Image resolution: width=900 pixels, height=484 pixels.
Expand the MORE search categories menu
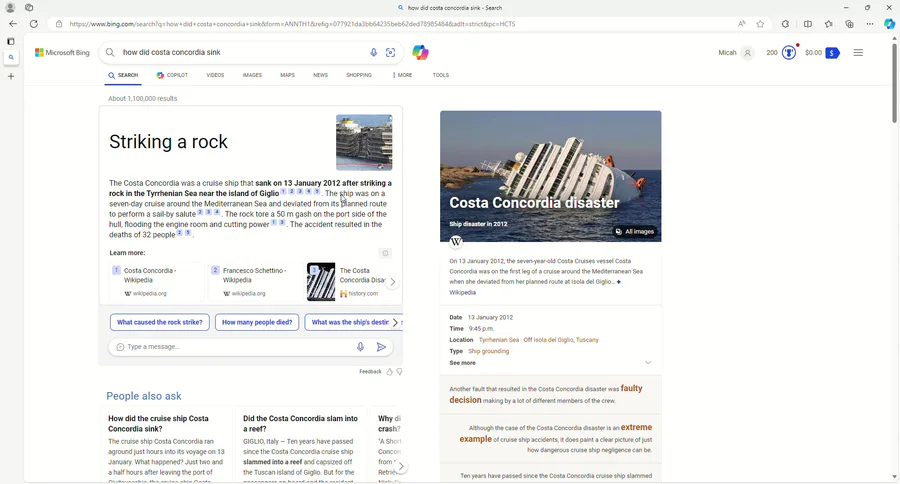402,75
